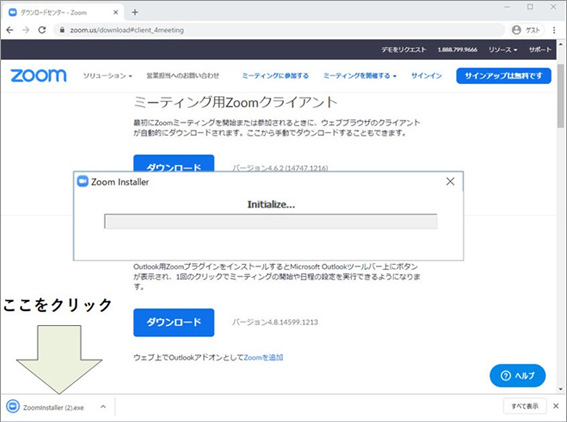Image resolution: width=567 pixels, height=422 pixels.
Task: Click サインイン in navigation
Action: pyautogui.click(x=426, y=76)
